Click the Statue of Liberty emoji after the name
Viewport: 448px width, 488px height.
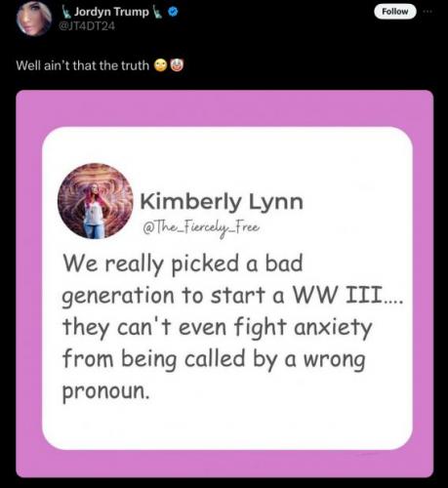click(157, 12)
